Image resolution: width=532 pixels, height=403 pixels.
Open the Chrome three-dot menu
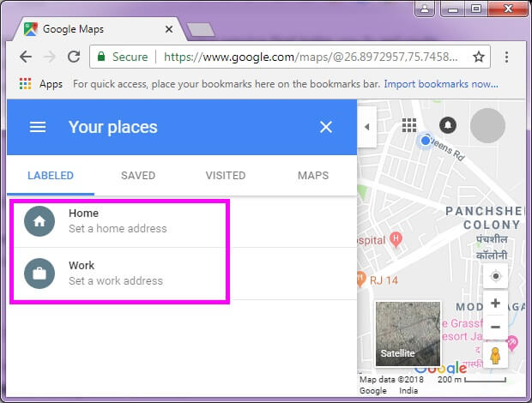pos(506,57)
